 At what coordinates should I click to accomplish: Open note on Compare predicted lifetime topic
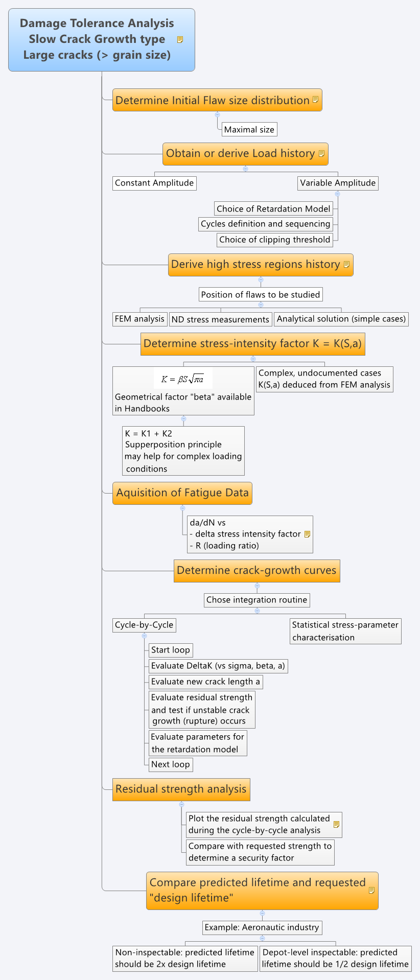tap(371, 890)
